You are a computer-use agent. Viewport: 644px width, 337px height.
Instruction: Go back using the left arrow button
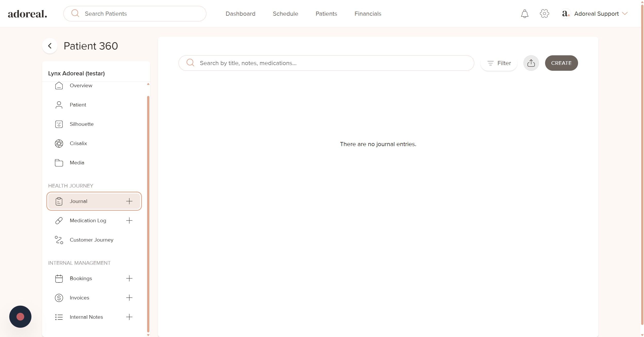tap(50, 46)
